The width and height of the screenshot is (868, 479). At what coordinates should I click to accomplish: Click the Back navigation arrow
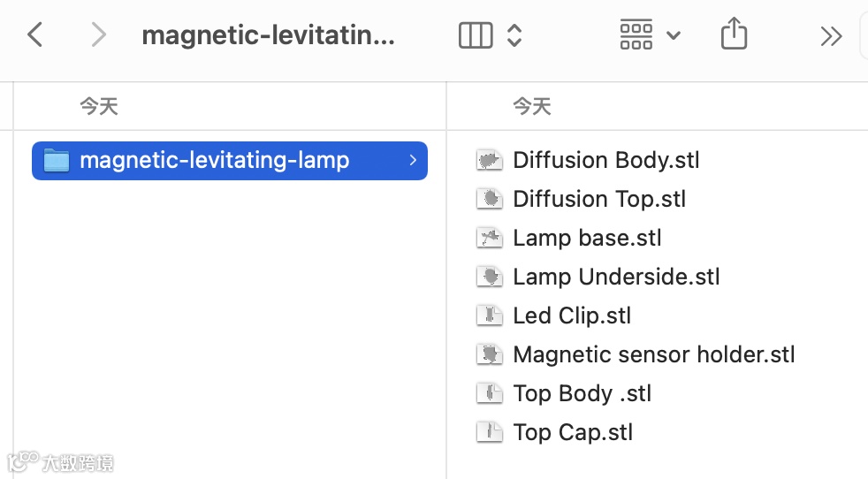click(x=35, y=35)
